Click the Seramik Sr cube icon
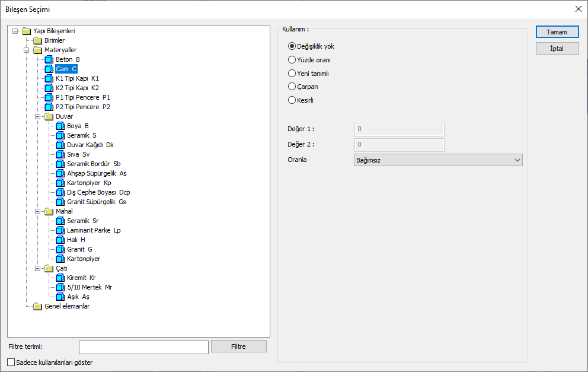This screenshot has width=588, height=372. [60, 221]
